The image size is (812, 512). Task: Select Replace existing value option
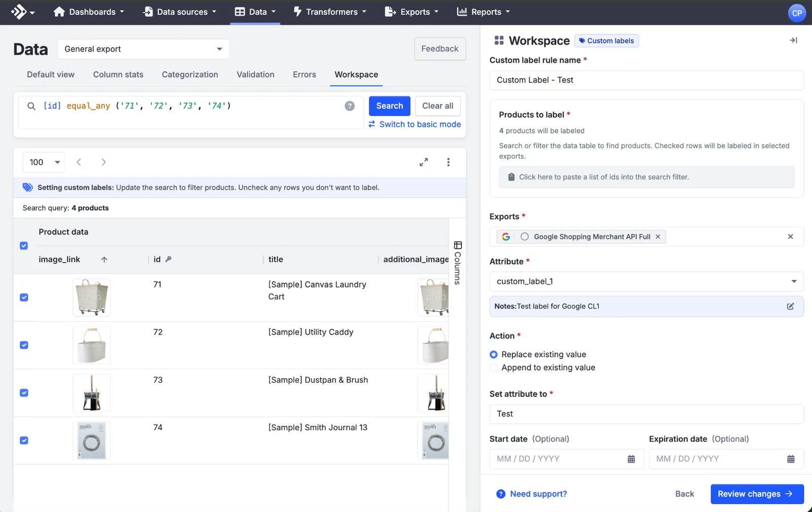point(493,355)
